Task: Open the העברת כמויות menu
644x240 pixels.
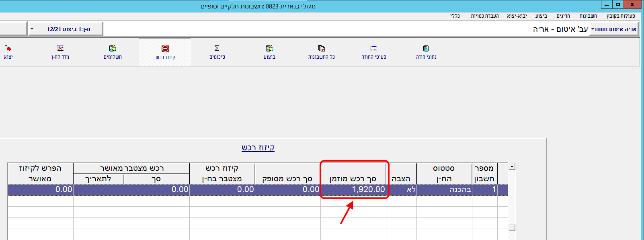Action: point(485,16)
